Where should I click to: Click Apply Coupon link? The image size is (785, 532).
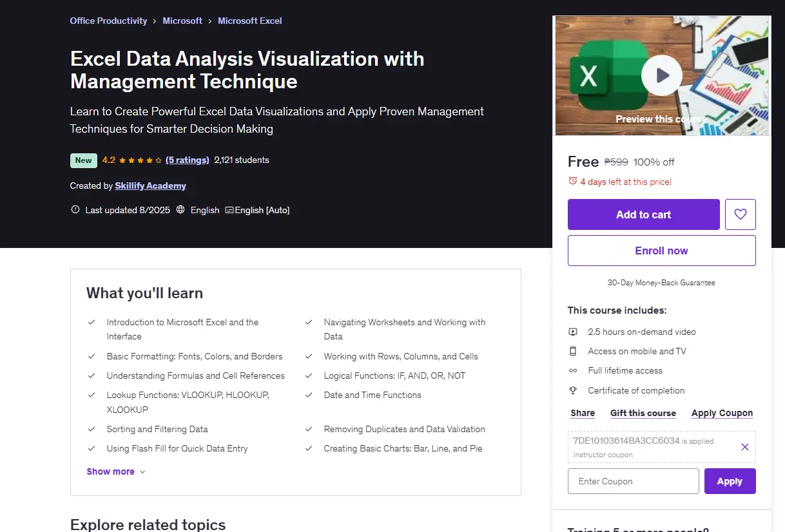pos(722,413)
